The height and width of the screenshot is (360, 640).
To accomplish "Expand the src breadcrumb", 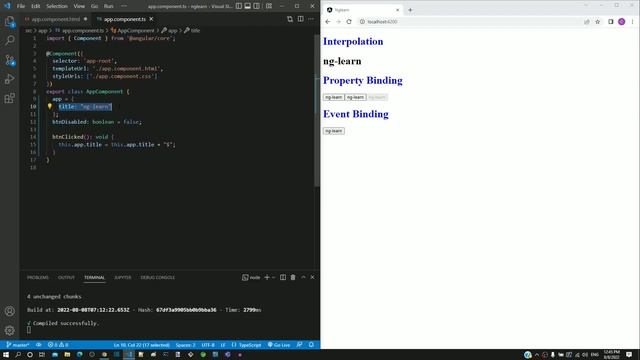I will 29,31.
